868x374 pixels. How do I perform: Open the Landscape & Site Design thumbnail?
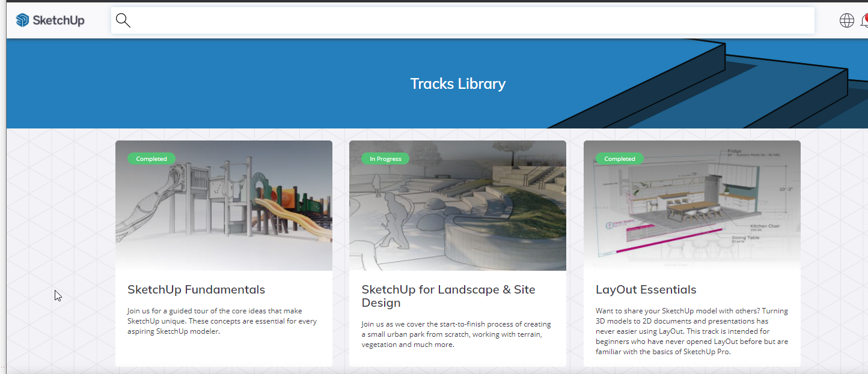point(457,205)
